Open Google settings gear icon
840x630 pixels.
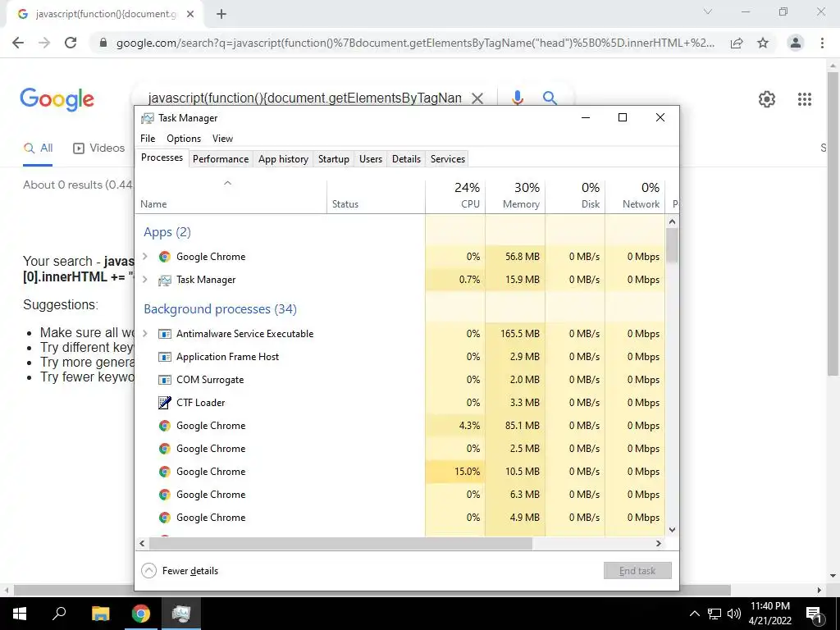click(767, 99)
